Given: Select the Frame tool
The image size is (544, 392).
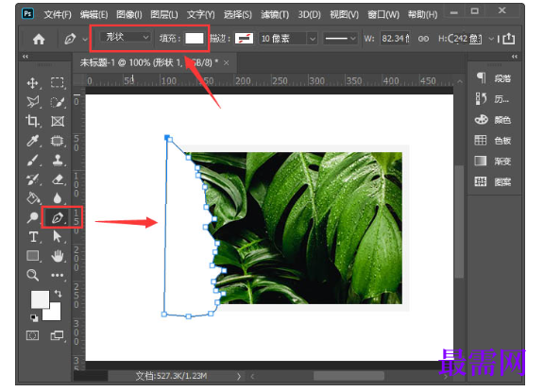Looking at the screenshot, I should 58,121.
